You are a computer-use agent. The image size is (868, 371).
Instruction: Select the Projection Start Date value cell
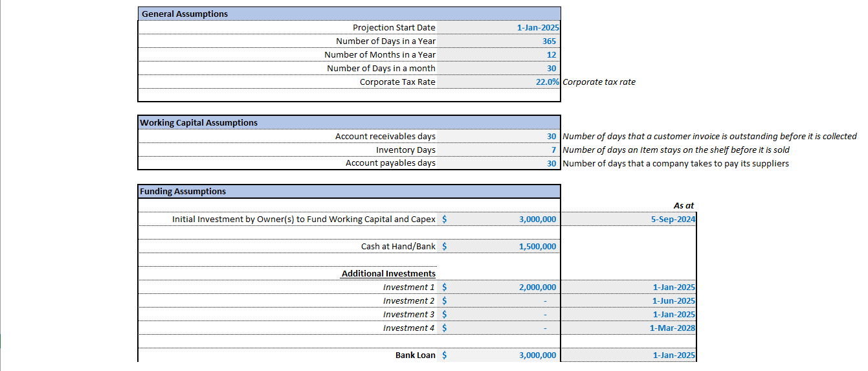point(538,27)
